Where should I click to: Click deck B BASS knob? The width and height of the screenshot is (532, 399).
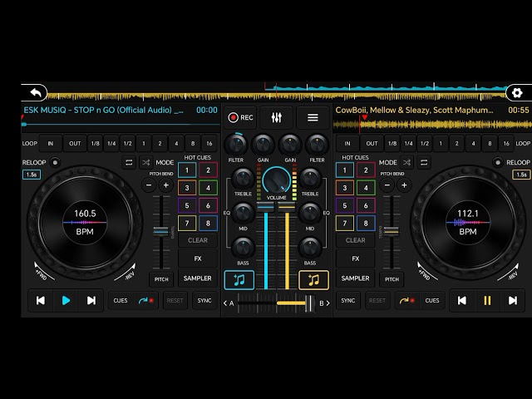point(310,248)
